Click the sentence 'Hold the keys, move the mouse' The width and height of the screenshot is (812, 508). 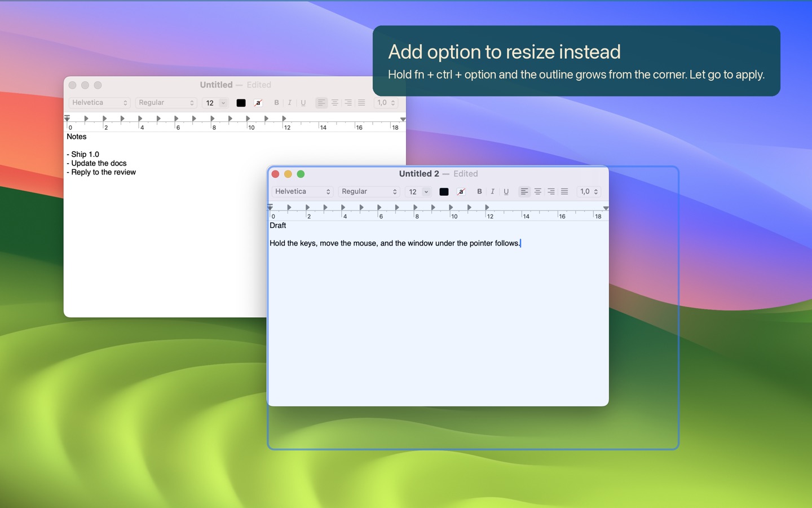[324, 243]
